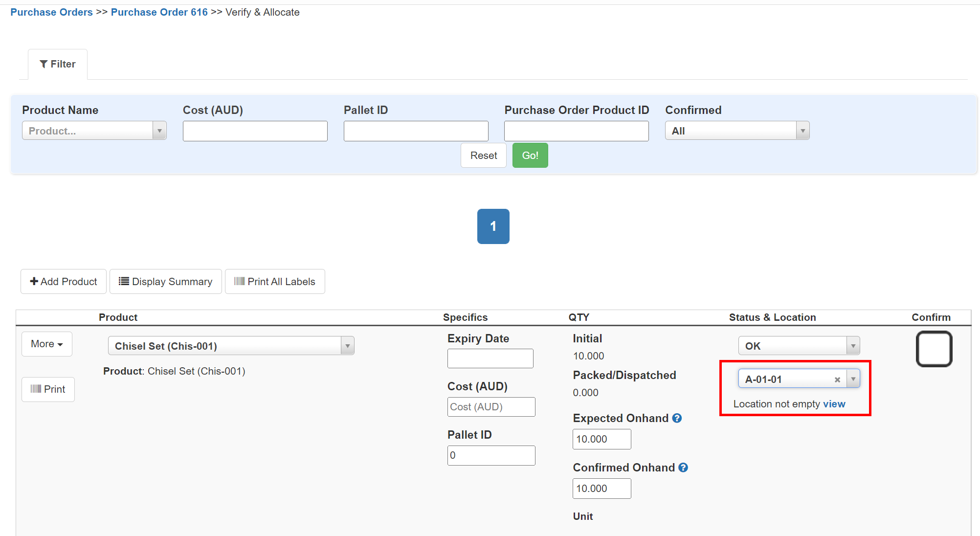
Task: Go to page 1 in pagination
Action: 493,226
